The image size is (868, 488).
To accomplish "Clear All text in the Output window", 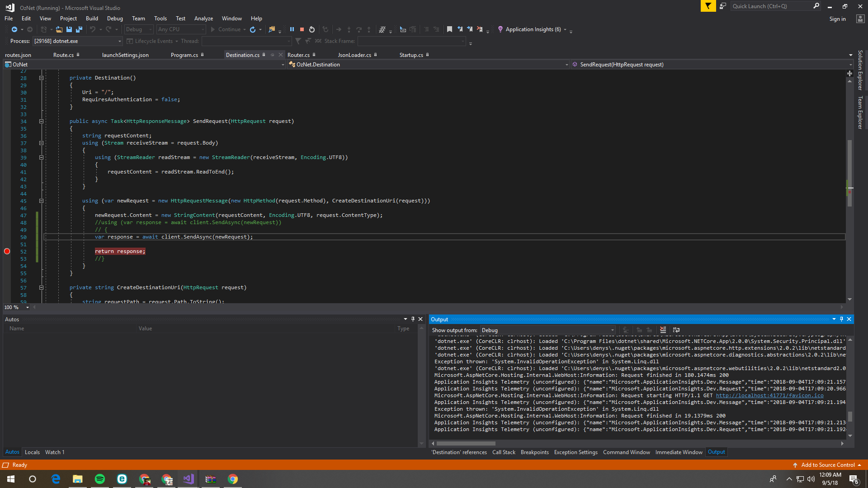I will [x=663, y=330].
